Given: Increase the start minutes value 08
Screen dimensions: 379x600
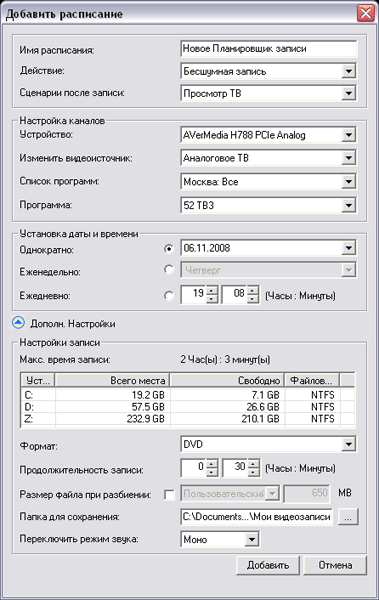Looking at the screenshot, I should [253, 290].
